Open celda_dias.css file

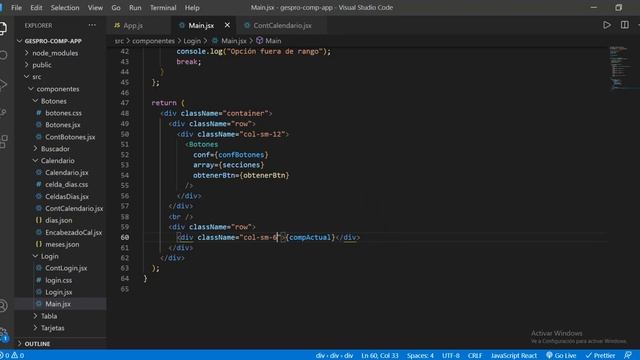[x=60, y=184]
